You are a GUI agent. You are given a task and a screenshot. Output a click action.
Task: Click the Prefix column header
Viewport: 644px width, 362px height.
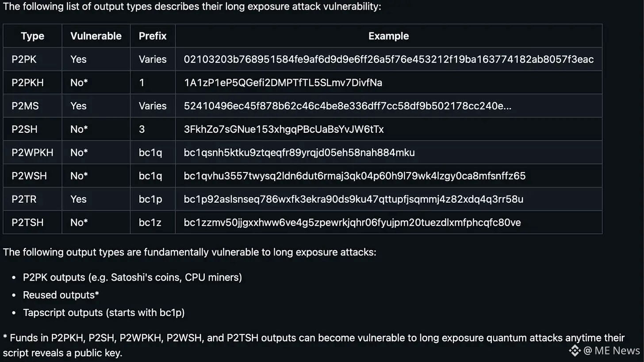pos(153,36)
